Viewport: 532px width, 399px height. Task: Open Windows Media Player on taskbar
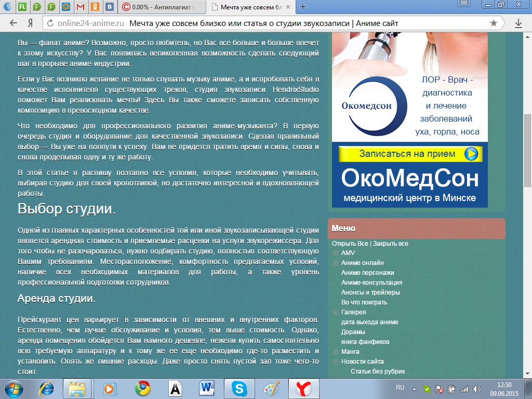point(110,389)
